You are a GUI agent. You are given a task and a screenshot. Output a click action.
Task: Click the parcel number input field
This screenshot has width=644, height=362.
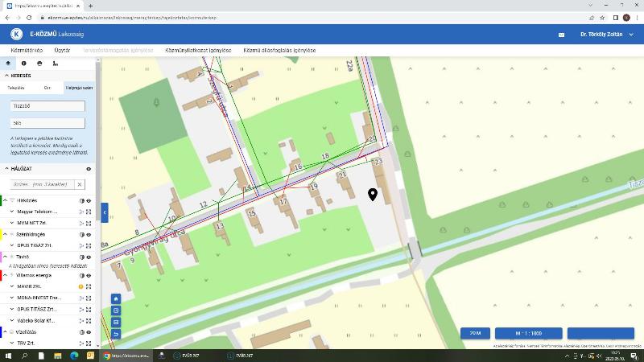47,123
